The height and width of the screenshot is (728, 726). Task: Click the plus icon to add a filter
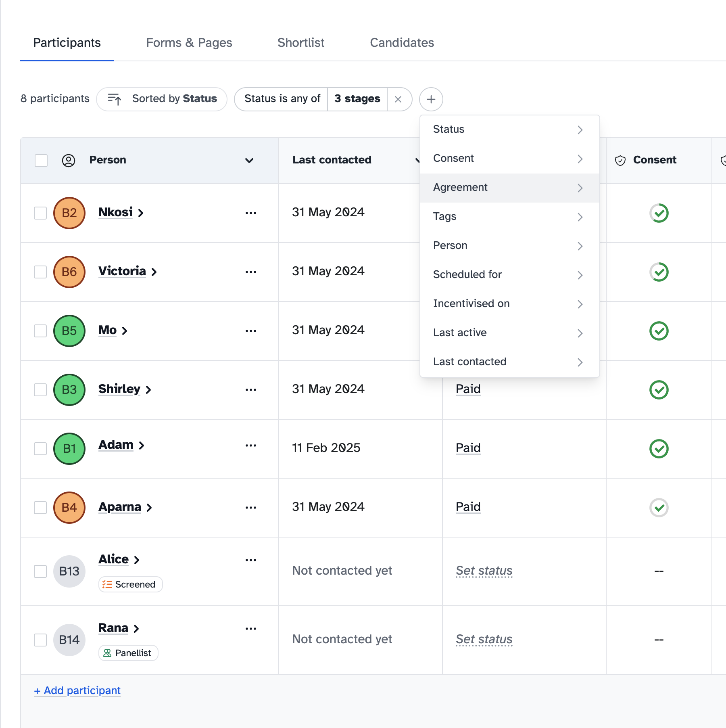(431, 99)
